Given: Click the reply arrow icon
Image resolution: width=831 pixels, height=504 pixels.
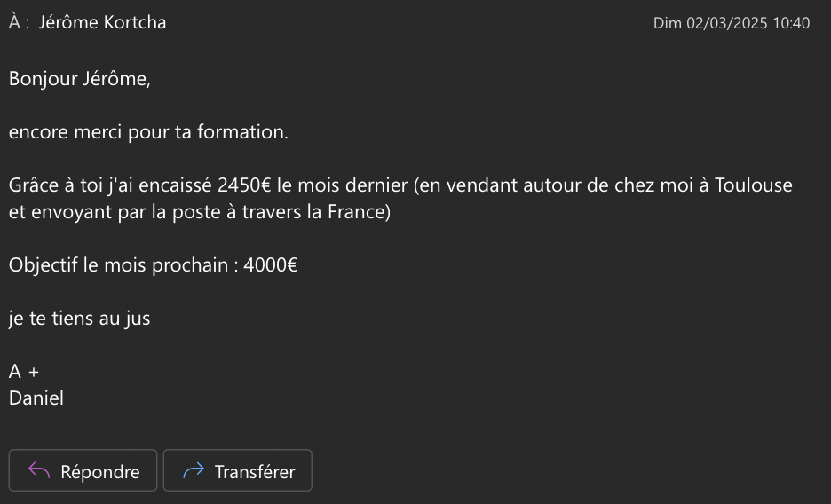Looking at the screenshot, I should click(38, 471).
